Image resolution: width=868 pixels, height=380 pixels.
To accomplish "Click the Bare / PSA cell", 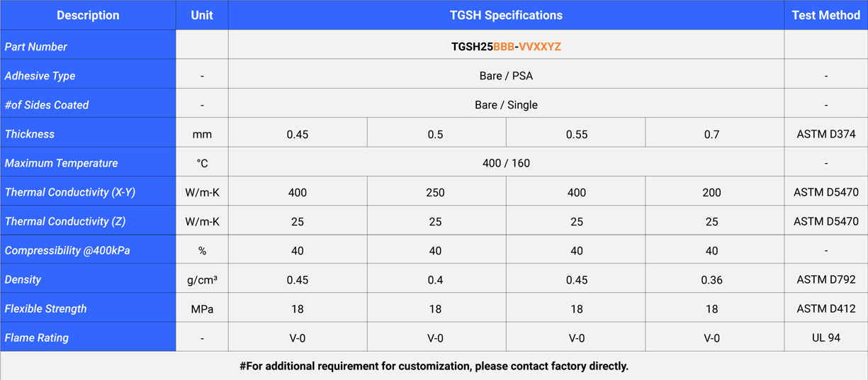I will [506, 76].
